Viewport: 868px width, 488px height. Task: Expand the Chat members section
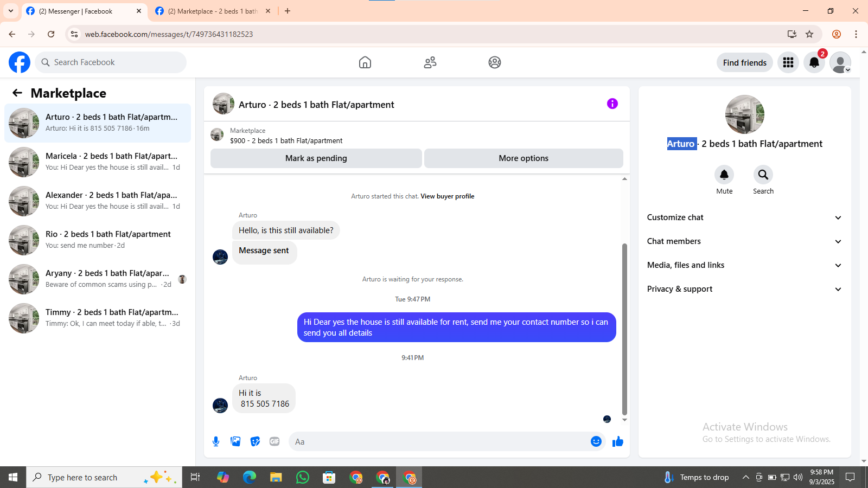click(744, 241)
